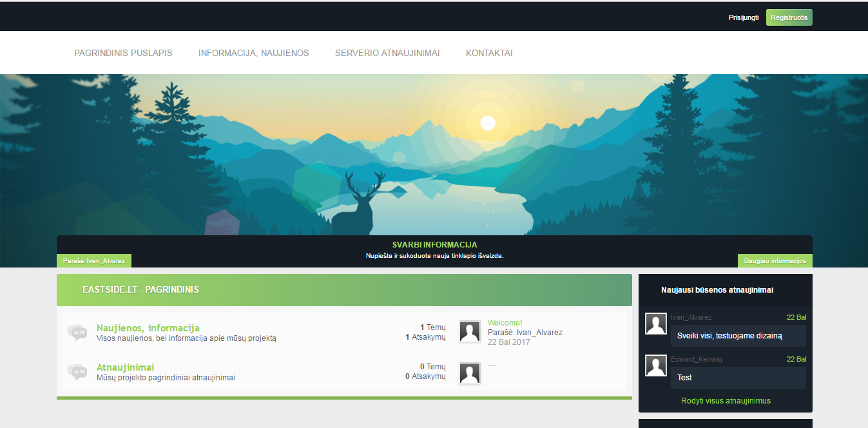Open the Ivan_Alvarez profile link in status updates
This screenshot has width=868, height=428.
[691, 317]
